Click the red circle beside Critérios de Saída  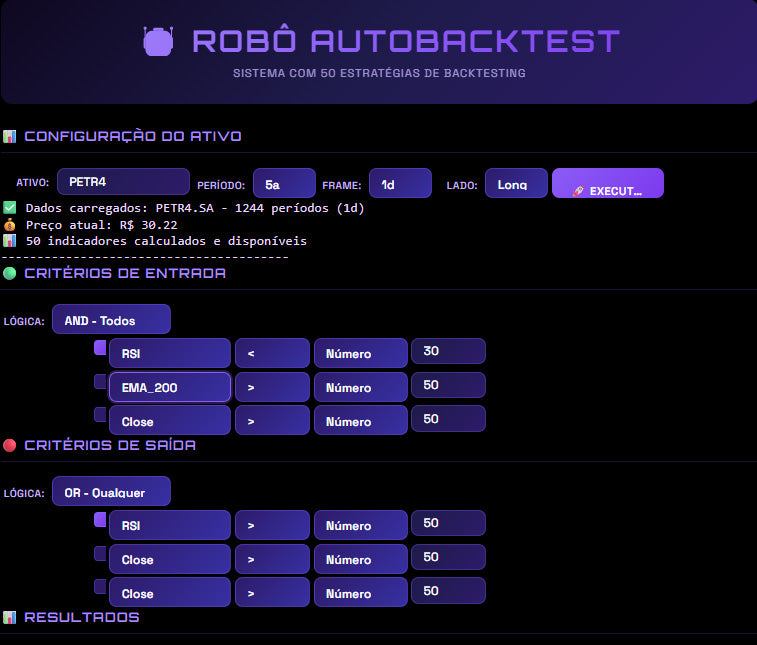[10, 445]
